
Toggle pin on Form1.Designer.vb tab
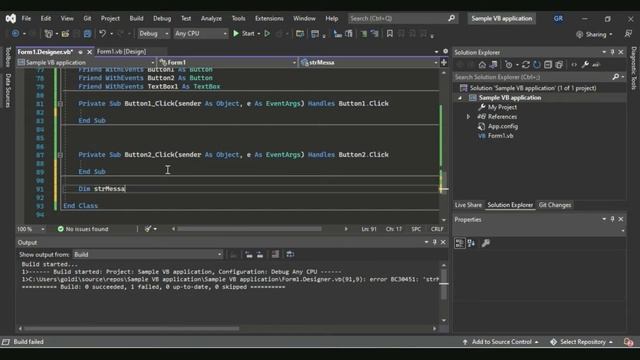(80, 52)
